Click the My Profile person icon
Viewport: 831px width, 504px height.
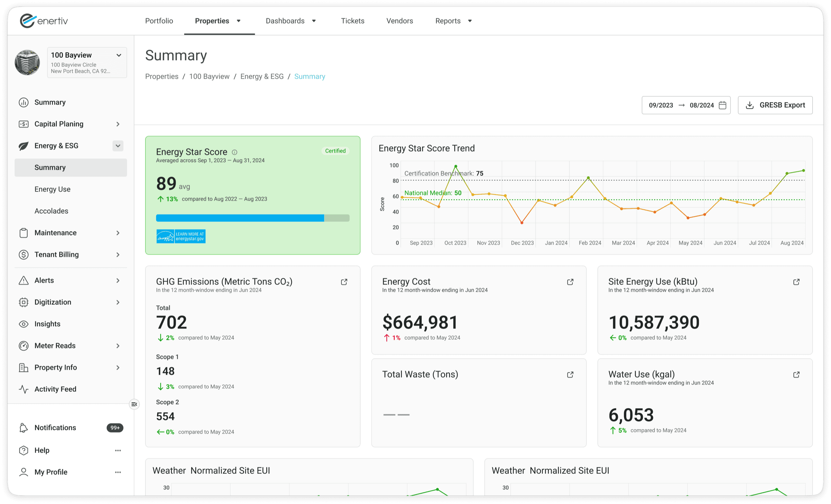[24, 472]
